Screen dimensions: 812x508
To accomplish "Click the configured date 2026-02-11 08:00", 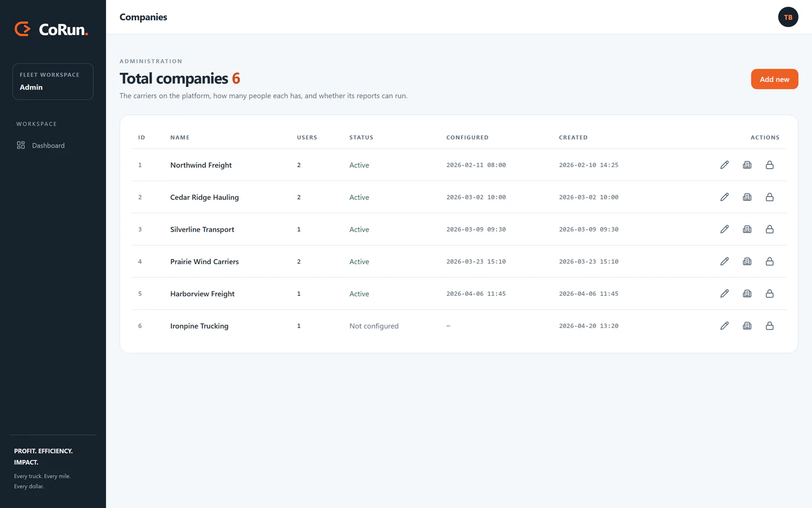I will tap(476, 165).
